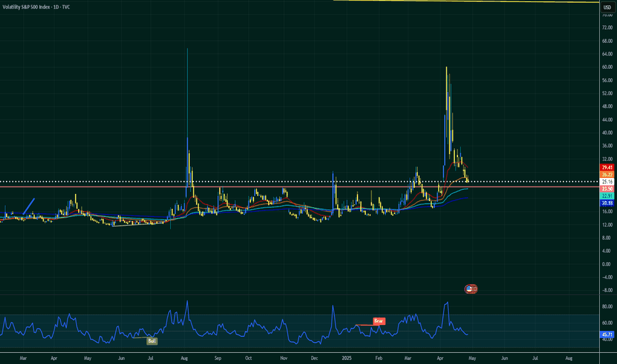
Task: Click 80.00 on the RSI scale
Action: point(607,306)
